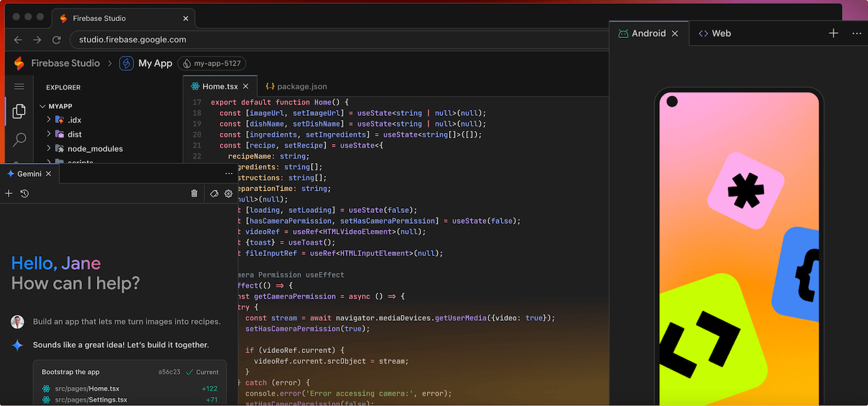Add a new preview with plus icon
868x406 pixels.
coord(833,33)
